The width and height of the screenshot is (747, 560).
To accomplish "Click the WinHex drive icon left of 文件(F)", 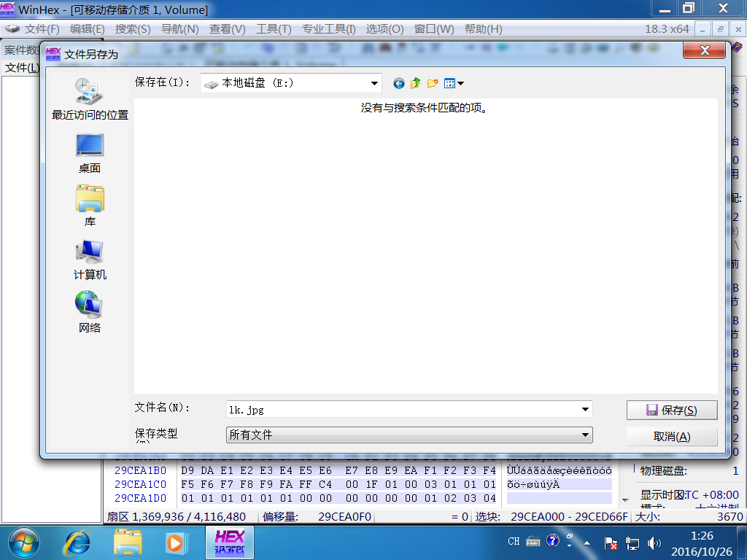I will click(12, 29).
